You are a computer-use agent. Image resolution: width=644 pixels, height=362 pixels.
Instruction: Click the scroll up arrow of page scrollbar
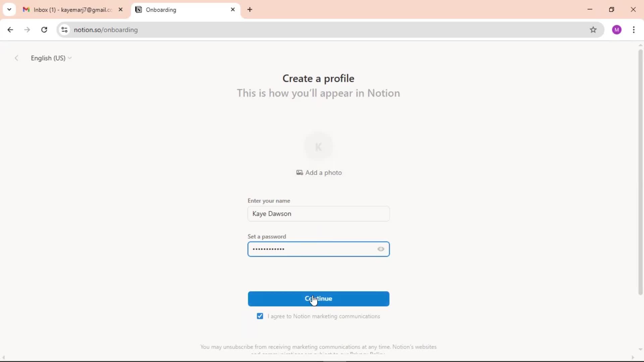click(x=640, y=45)
